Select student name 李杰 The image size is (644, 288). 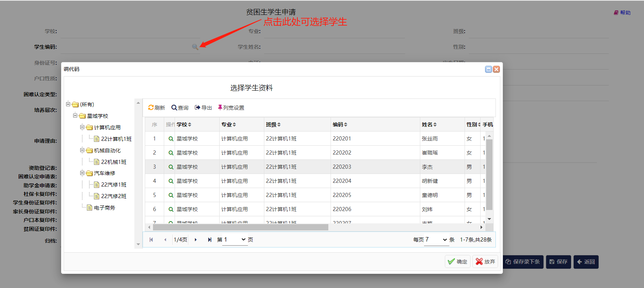(x=427, y=167)
